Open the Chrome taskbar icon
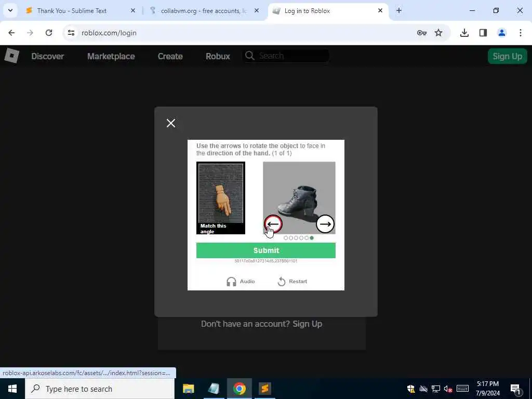532x399 pixels. (x=239, y=389)
